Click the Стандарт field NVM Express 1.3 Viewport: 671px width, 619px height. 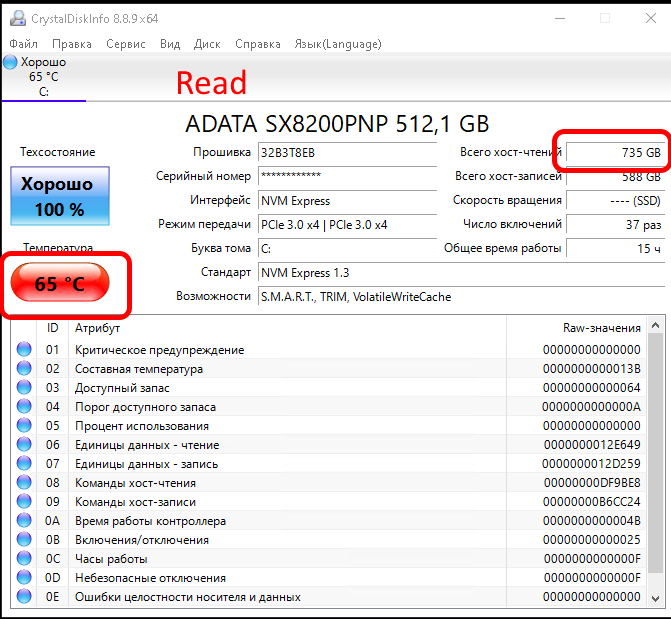pos(461,272)
